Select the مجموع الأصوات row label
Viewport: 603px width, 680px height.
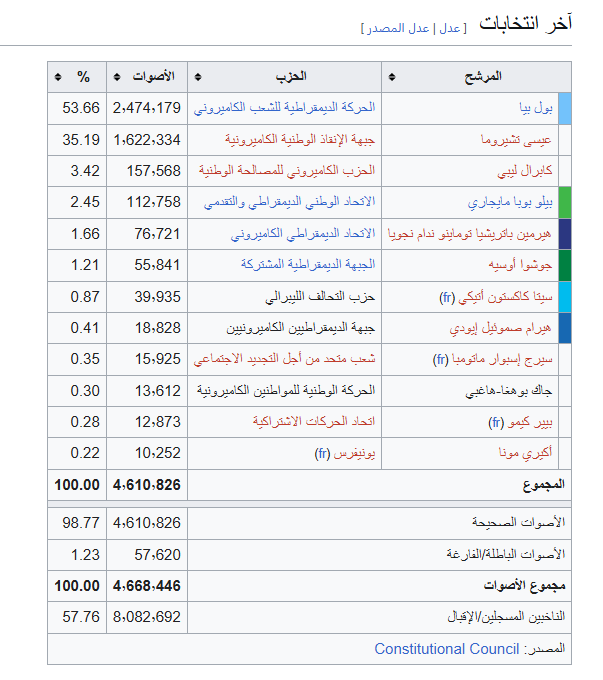point(524,586)
